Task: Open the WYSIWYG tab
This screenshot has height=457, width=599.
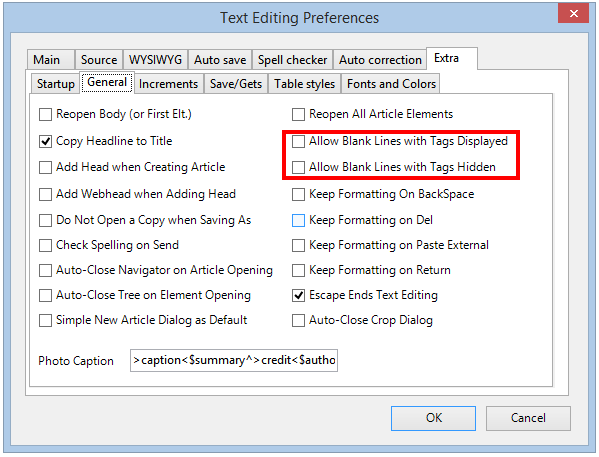Action: pyautogui.click(x=155, y=60)
